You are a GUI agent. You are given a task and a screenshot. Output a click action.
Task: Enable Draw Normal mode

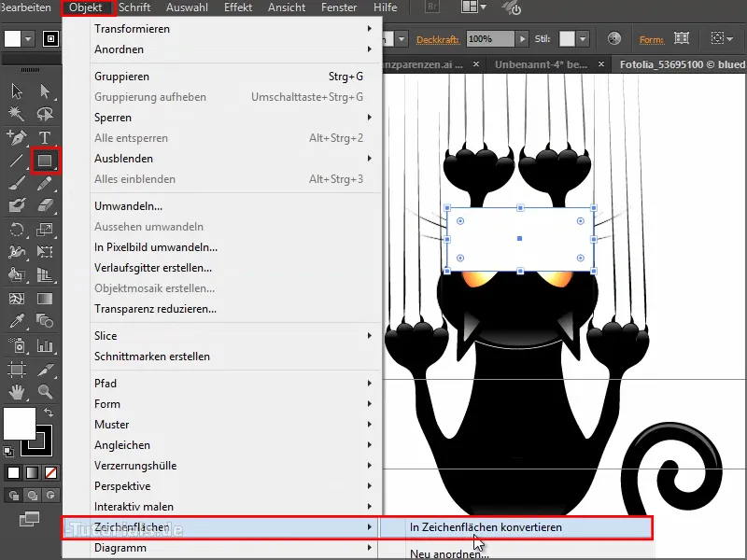click(13, 496)
